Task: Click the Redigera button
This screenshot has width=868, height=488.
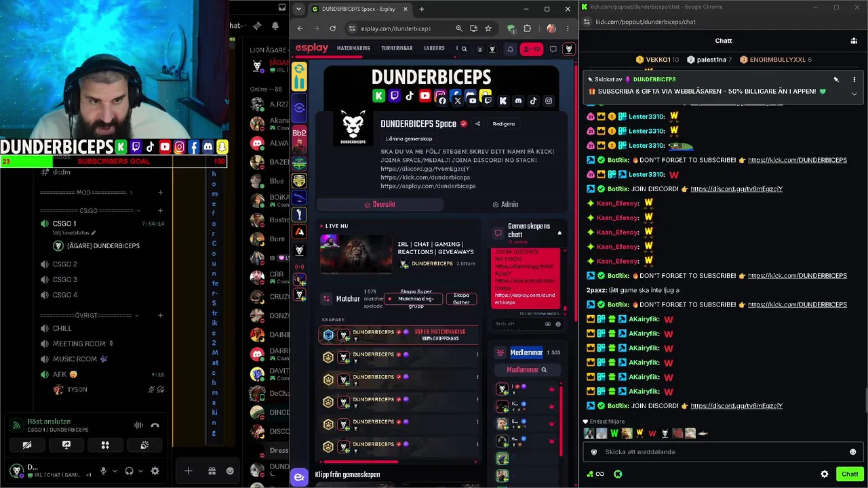Action: tap(503, 124)
